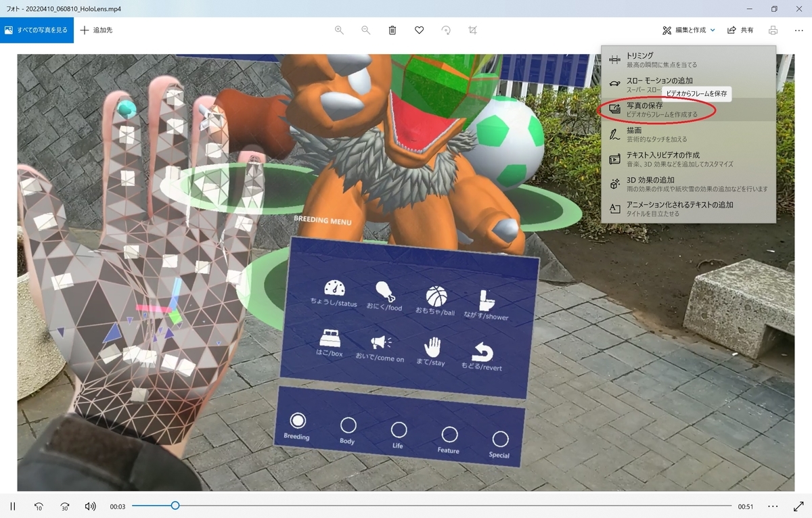
Task: Click the rotate icon in toolbar
Action: coord(446,30)
